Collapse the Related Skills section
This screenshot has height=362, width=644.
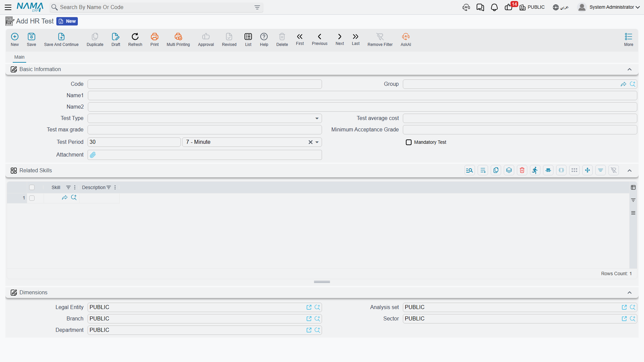point(630,171)
